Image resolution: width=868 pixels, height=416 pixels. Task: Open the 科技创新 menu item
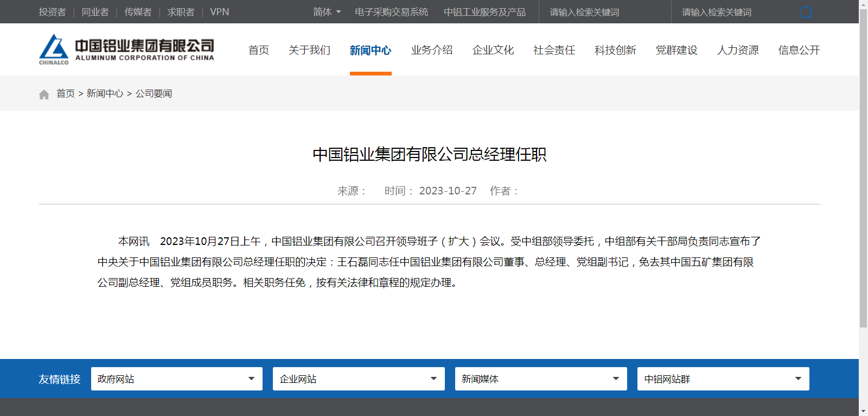click(616, 50)
